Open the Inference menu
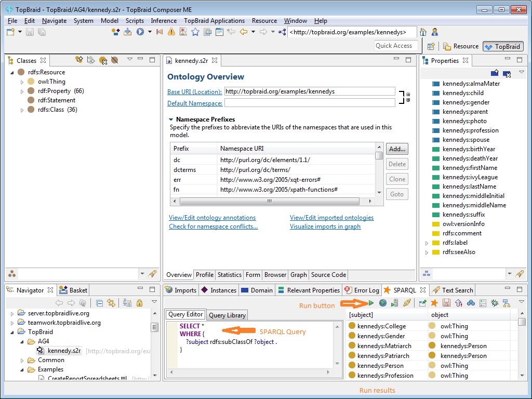 (x=164, y=21)
